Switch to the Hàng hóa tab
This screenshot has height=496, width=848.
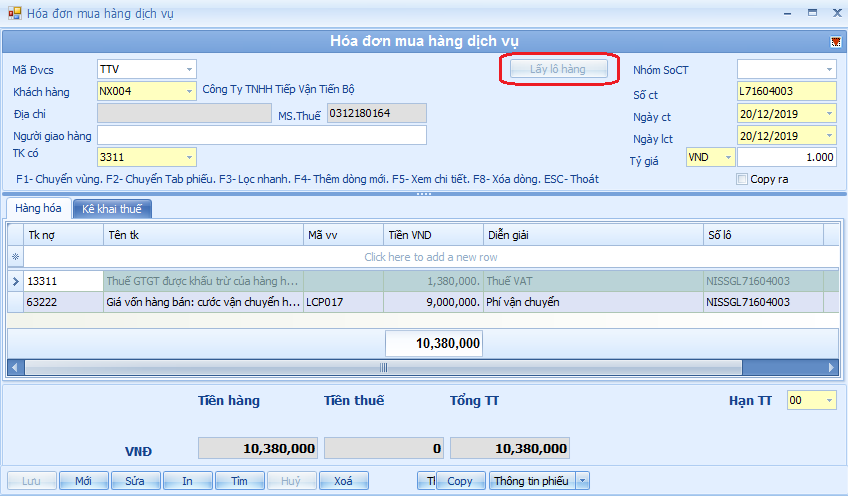click(x=38, y=208)
